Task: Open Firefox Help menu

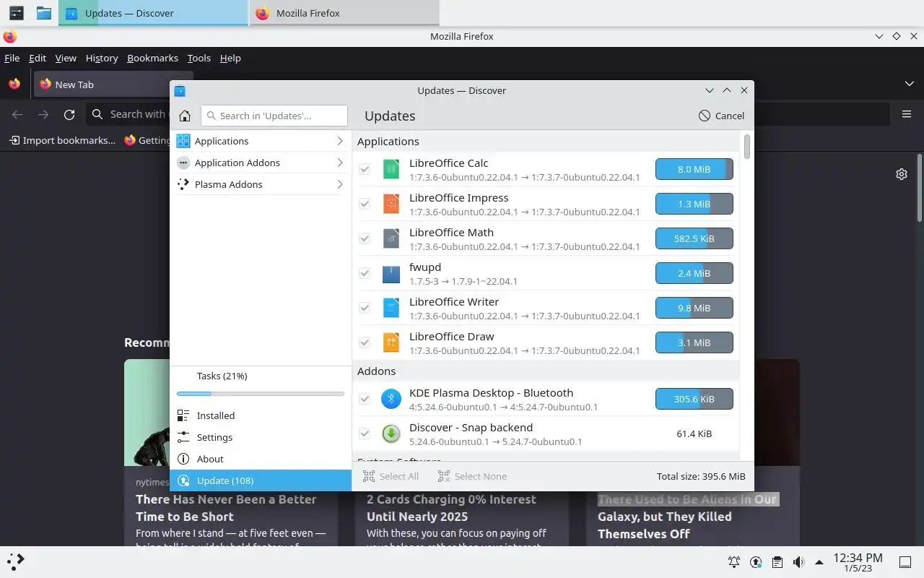Action: coord(230,58)
